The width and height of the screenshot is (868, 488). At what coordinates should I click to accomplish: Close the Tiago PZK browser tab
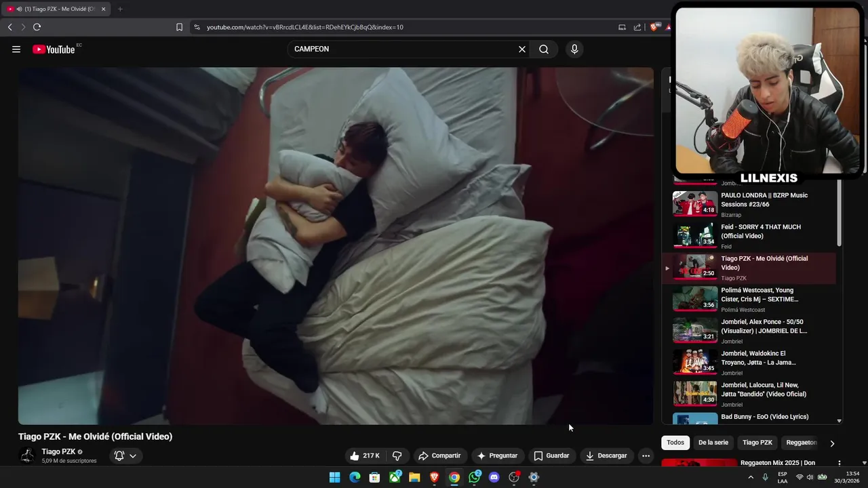point(104,9)
